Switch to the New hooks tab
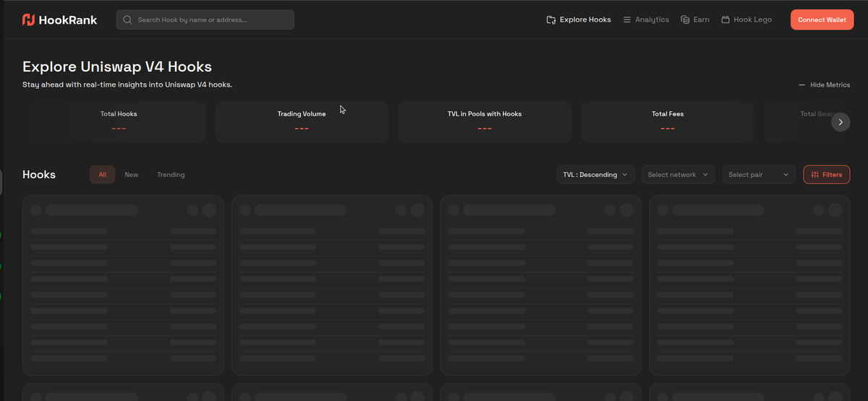Image resolution: width=868 pixels, height=401 pixels. point(131,175)
